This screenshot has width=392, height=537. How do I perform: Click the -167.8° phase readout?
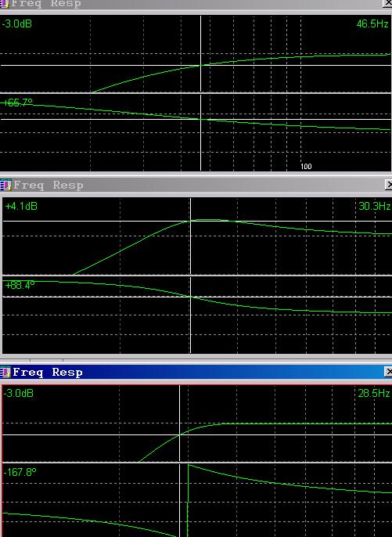pos(20,472)
